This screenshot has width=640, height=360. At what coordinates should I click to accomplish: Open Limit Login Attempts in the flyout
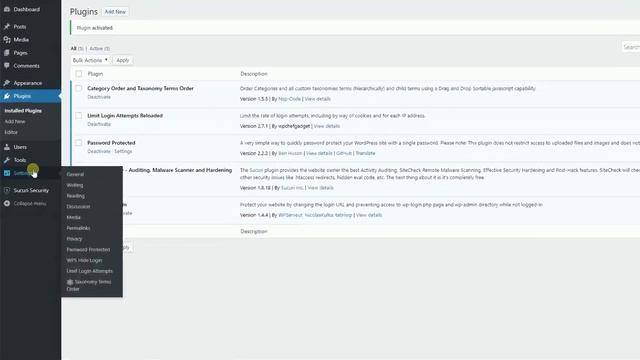89,271
